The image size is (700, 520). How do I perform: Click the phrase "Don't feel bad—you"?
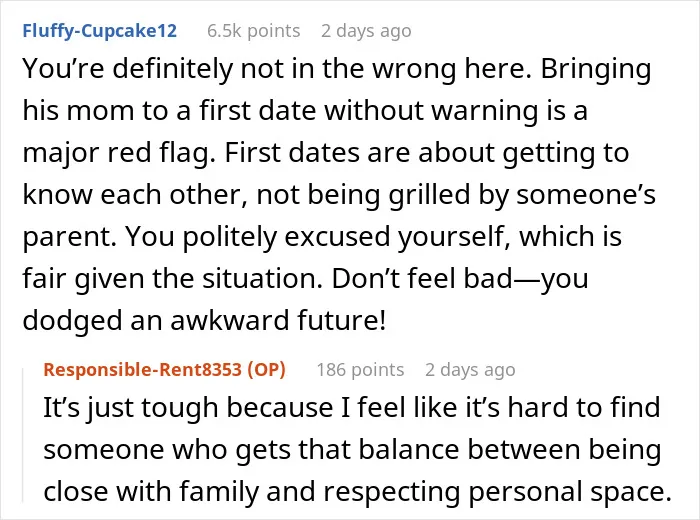pyautogui.click(x=460, y=279)
